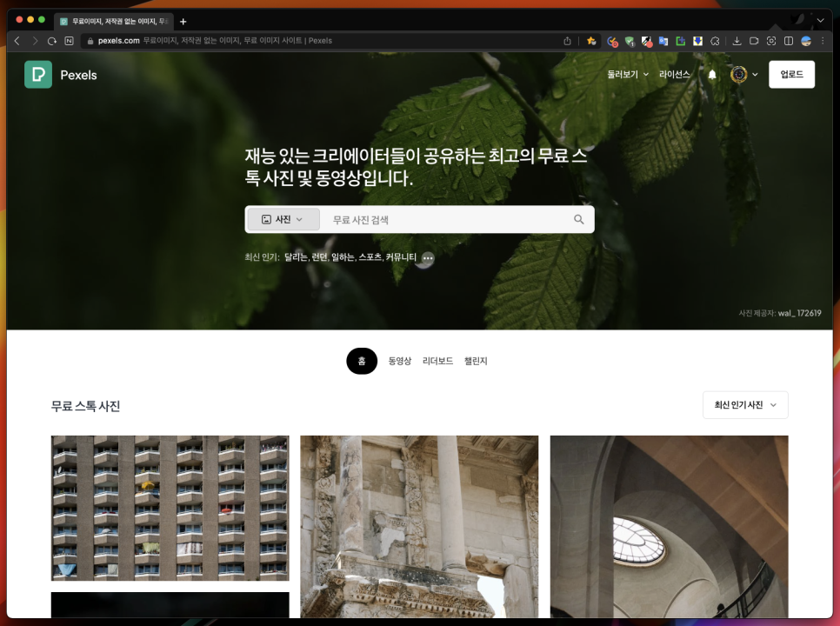This screenshot has width=840, height=626.
Task: Open browser downloads tray icon
Action: [737, 41]
